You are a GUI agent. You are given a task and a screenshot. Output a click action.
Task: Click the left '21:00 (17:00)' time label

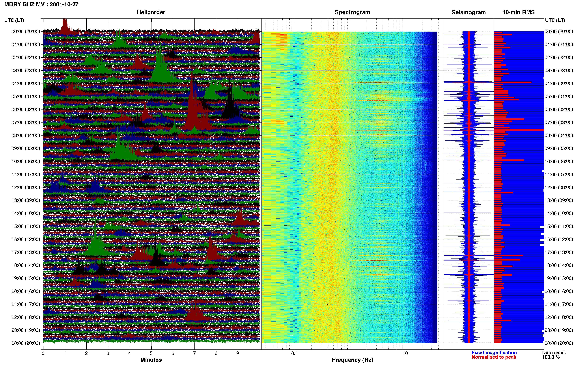pos(26,304)
